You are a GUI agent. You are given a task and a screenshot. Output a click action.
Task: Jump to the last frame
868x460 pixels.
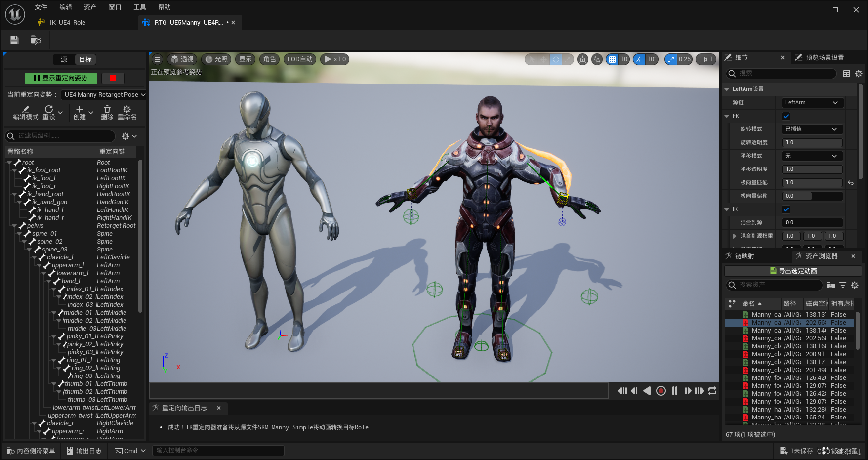(x=700, y=391)
